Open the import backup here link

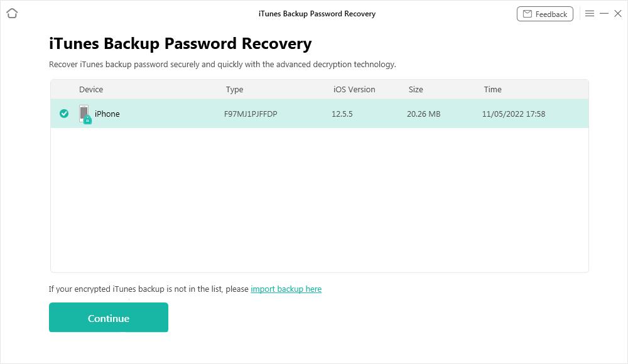286,289
